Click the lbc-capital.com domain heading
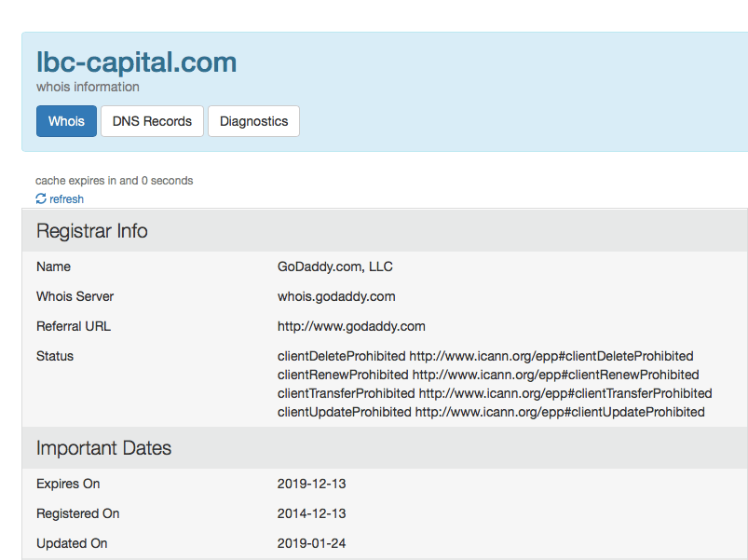The image size is (748, 560). (x=136, y=62)
